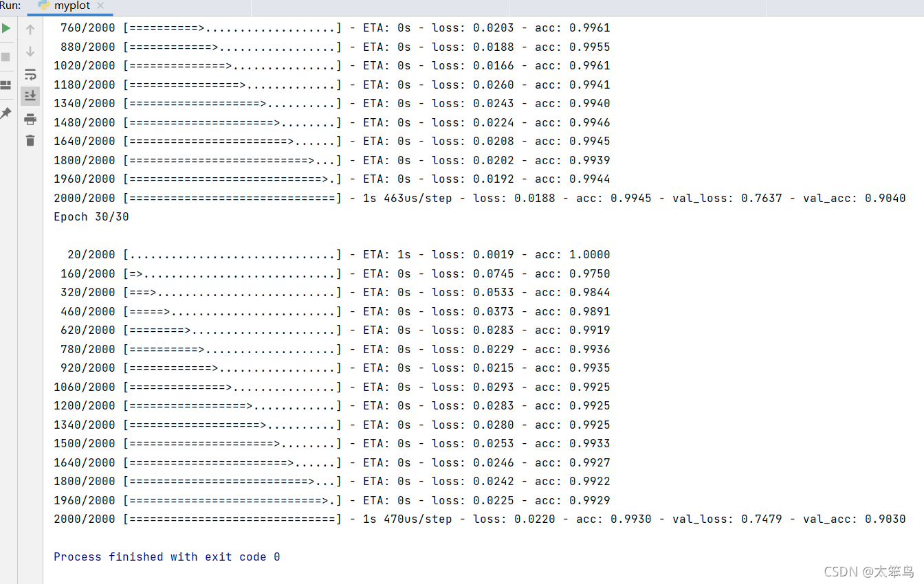This screenshot has width=924, height=584.
Task: Pin the Run tab with pin icon
Action: coord(6,113)
